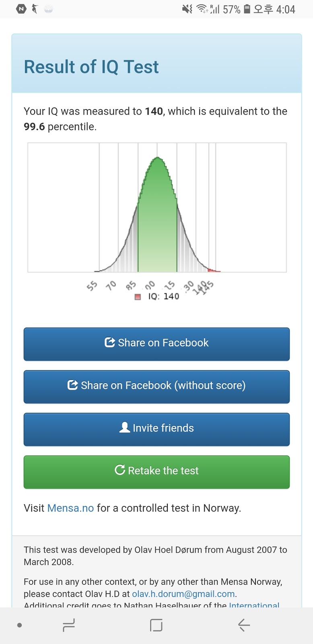
Task: Click the Share on Facebook button
Action: pyautogui.click(x=156, y=344)
